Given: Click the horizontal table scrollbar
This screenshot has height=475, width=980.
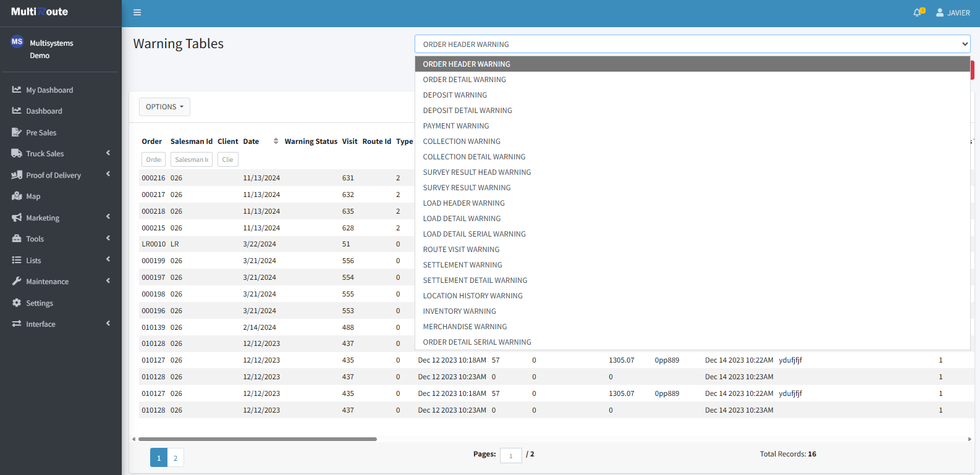Looking at the screenshot, I should (x=257, y=439).
